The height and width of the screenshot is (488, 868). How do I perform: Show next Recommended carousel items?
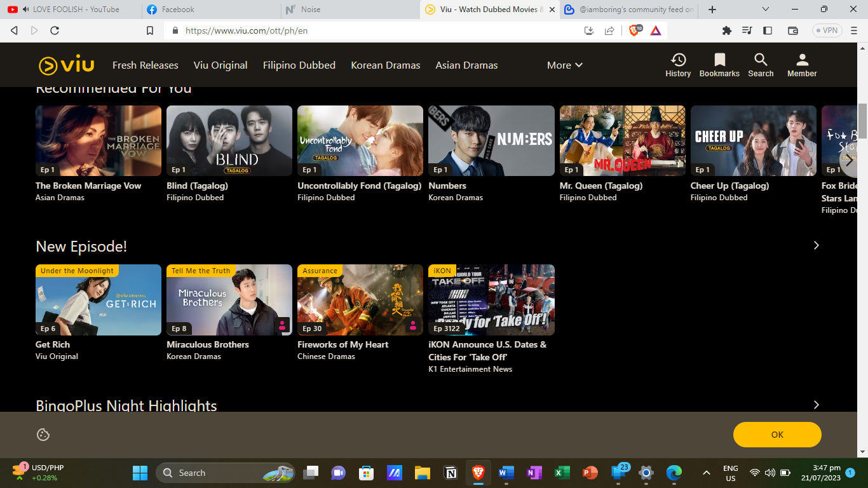[849, 161]
